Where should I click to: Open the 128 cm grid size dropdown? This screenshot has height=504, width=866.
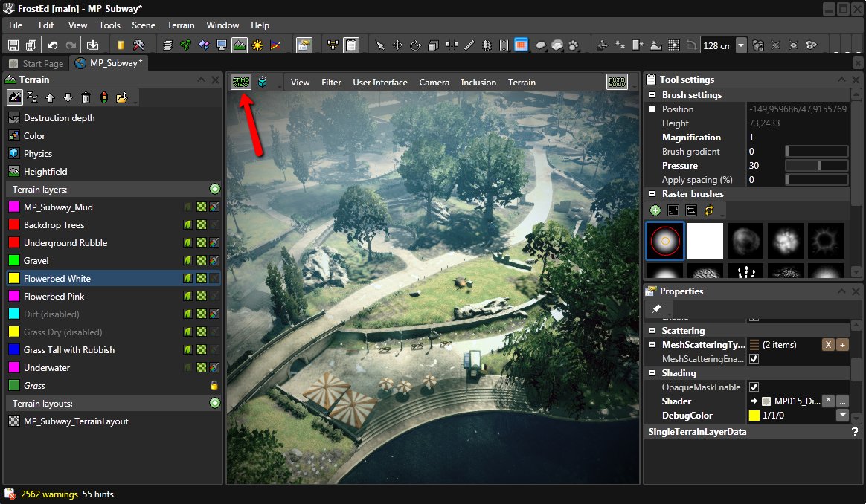[x=741, y=45]
